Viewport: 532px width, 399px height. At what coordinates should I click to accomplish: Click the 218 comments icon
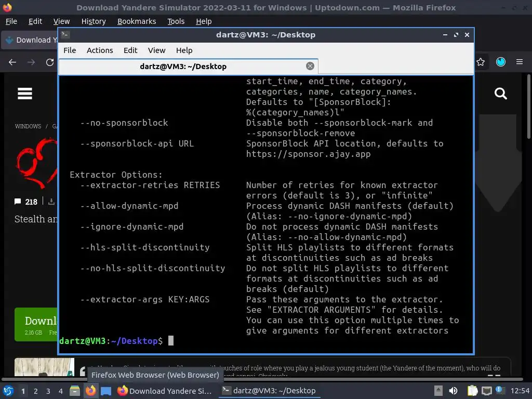(18, 202)
